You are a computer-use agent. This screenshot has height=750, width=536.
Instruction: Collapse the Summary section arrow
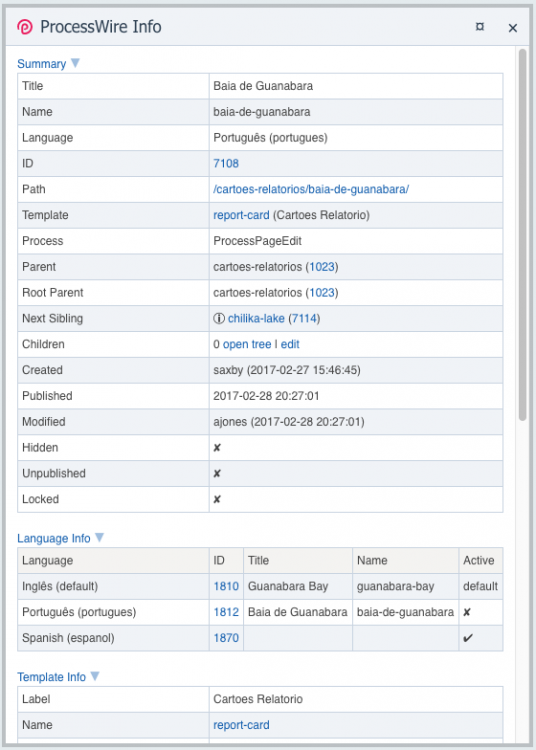coord(76,63)
